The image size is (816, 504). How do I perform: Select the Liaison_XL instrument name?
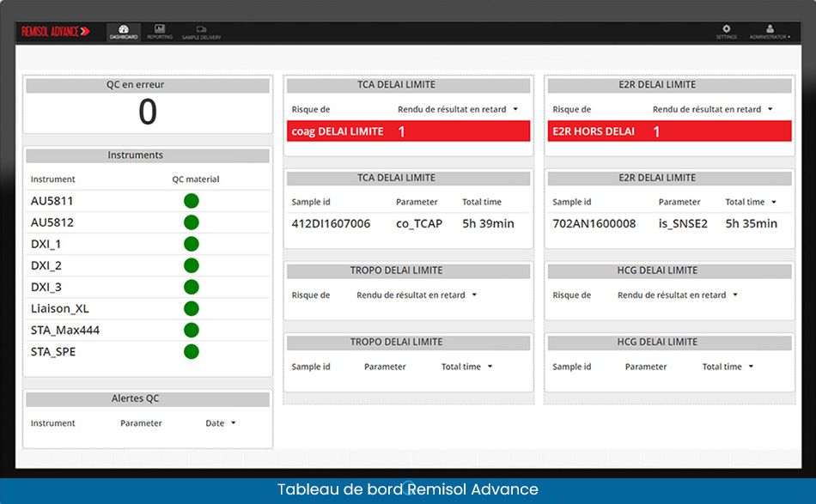pos(60,308)
